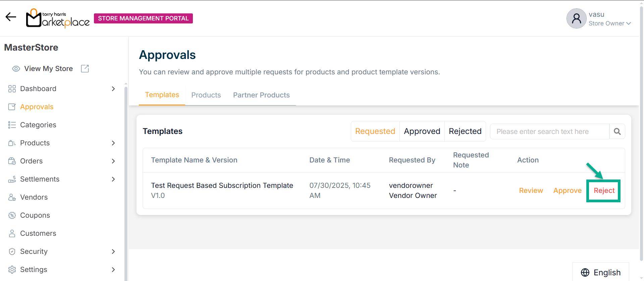The height and width of the screenshot is (281, 644).
Task: Click the user profile avatar
Action: point(576,18)
